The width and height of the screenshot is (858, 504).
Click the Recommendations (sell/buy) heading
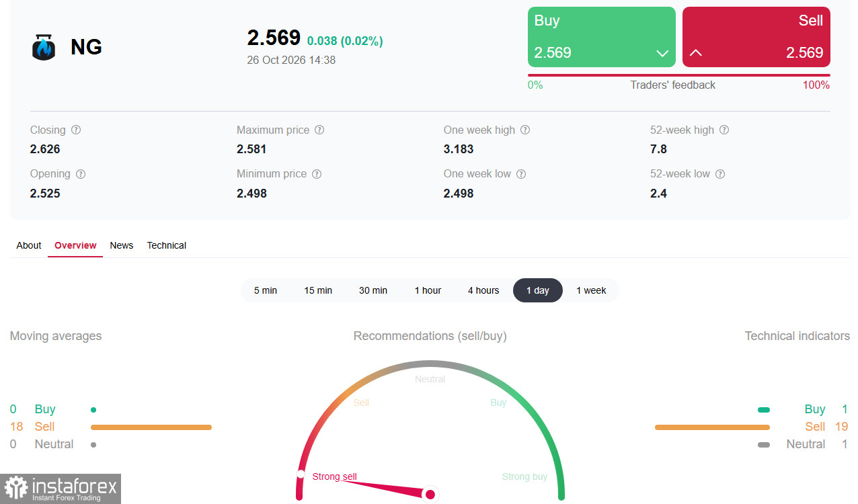430,336
